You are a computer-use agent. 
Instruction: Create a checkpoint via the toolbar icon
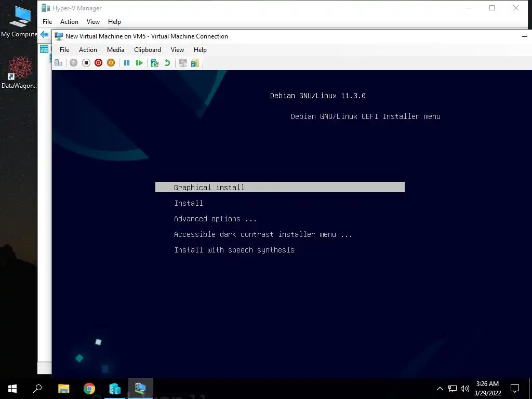tap(155, 63)
